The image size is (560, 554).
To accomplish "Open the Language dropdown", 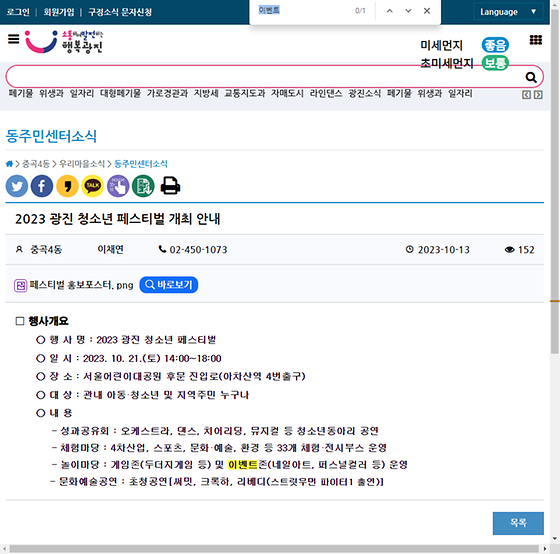I will pos(508,12).
